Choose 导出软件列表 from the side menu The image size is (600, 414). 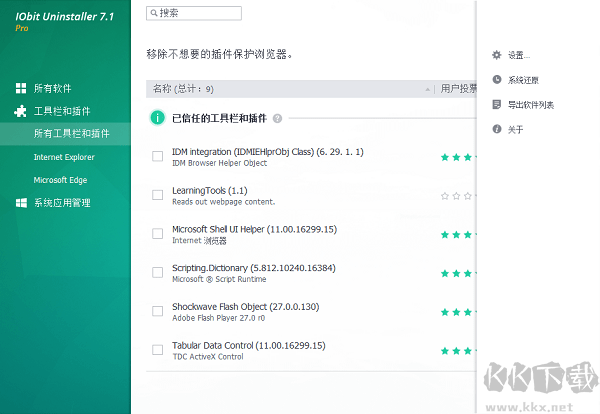click(531, 105)
